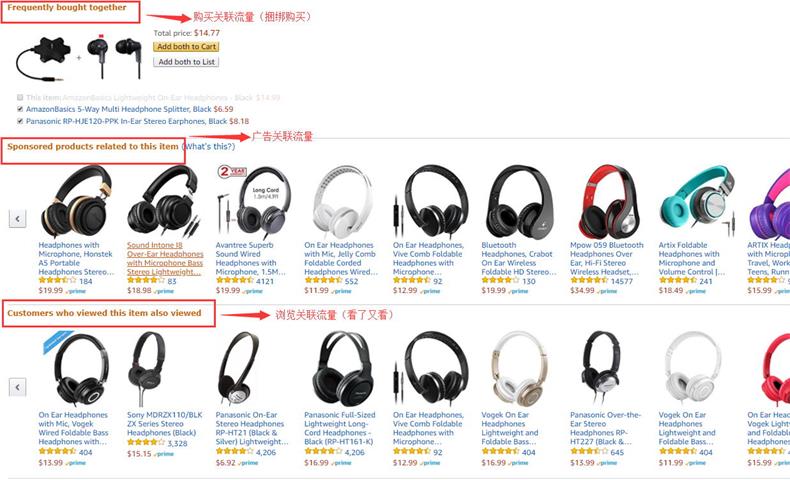
Task: Toggle the 'This item: AmazonBasics Lightweight' checkbox
Action: (20, 97)
